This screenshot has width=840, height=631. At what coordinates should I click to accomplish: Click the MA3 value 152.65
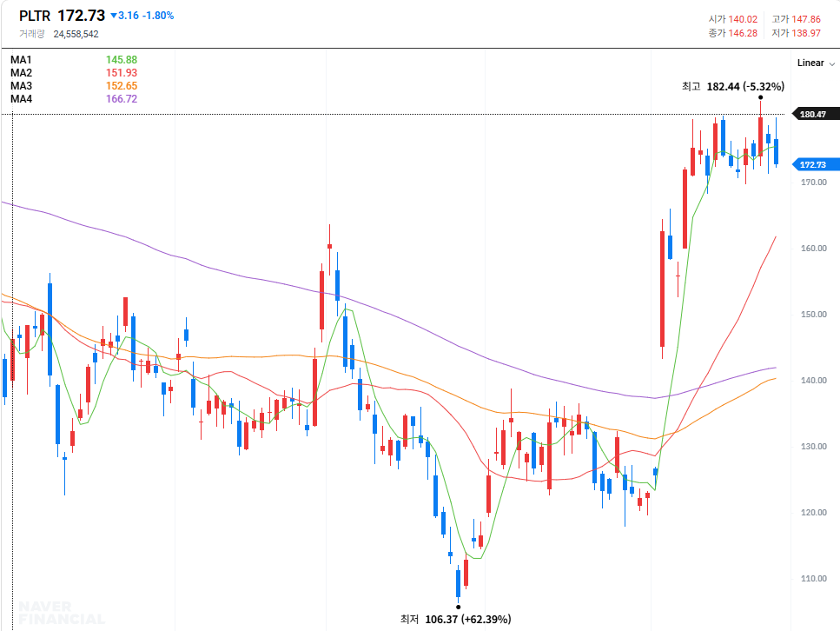[122, 86]
